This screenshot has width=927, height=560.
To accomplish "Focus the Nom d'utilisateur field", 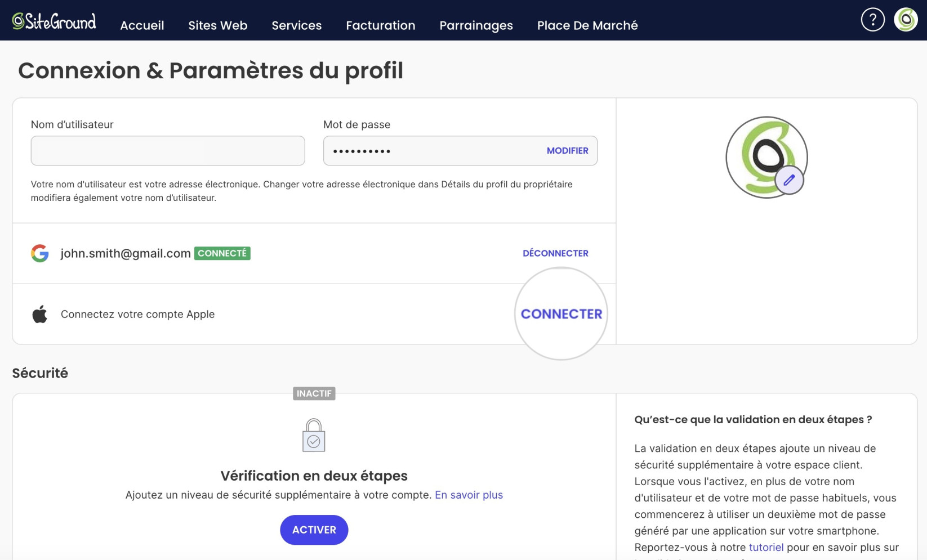I will [x=168, y=151].
